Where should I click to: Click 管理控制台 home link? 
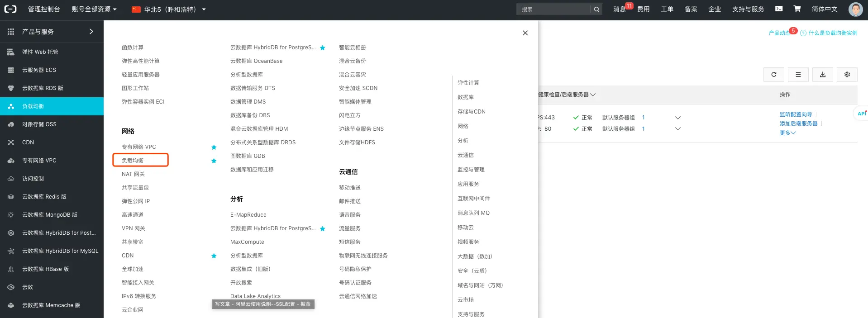click(x=44, y=9)
